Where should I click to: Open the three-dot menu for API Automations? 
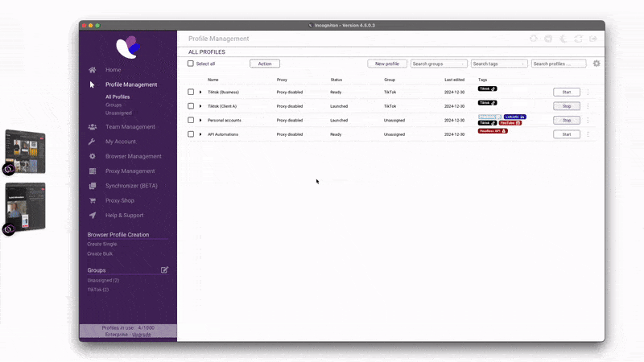pos(588,134)
